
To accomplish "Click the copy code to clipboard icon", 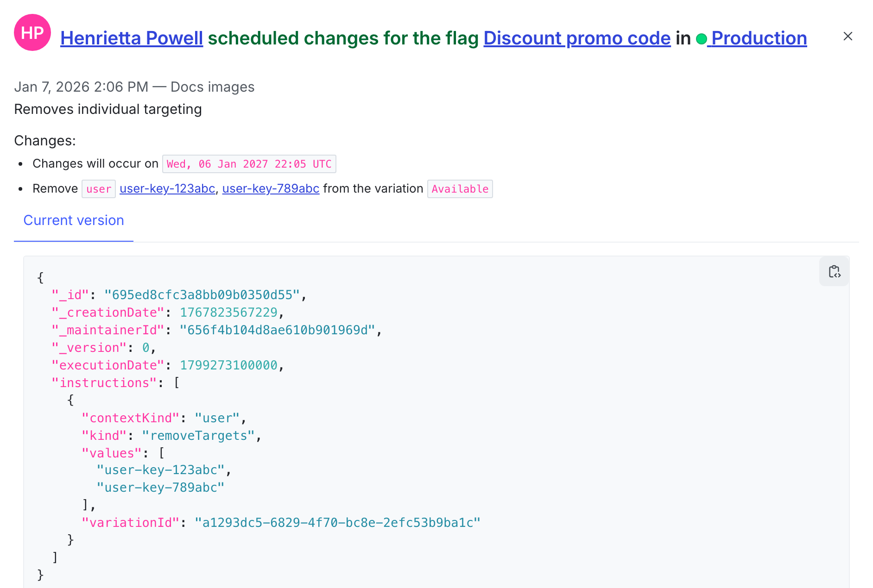I will point(834,272).
